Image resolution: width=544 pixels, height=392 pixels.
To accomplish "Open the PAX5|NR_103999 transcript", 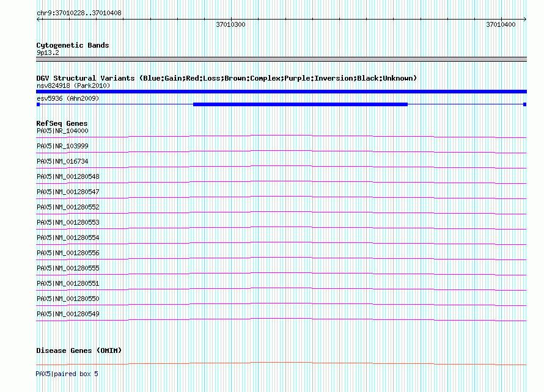I will 62,146.
